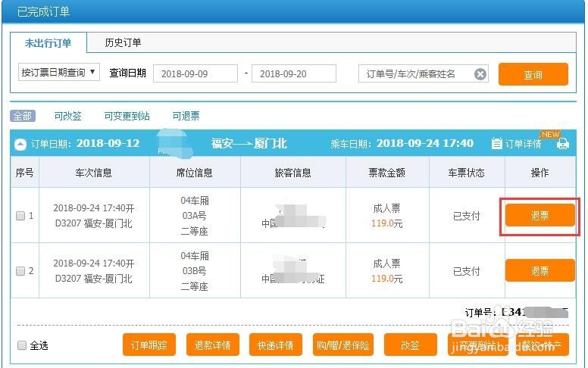Click the 119.0元 fare in row 1
Screen dimensions: 588x368
[x=386, y=223]
